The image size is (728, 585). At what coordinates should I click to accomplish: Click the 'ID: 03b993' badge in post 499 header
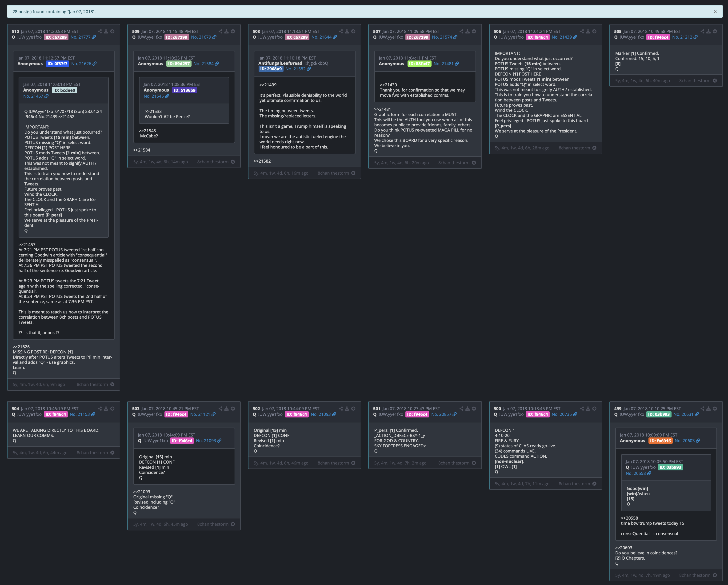(x=659, y=414)
